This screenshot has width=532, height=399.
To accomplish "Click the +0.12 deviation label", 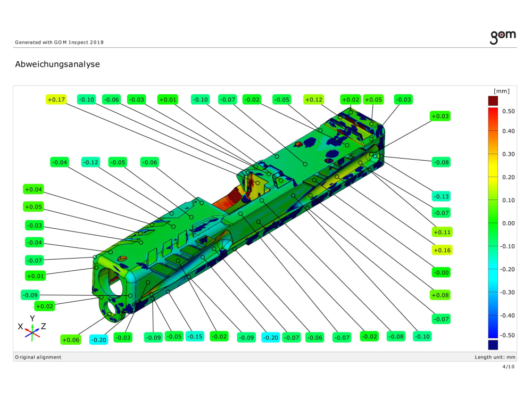I will (x=313, y=99).
